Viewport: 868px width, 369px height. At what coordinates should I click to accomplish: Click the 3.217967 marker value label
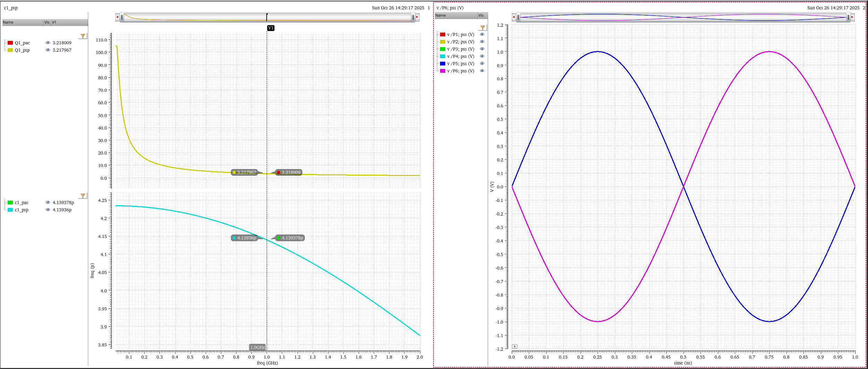246,173
